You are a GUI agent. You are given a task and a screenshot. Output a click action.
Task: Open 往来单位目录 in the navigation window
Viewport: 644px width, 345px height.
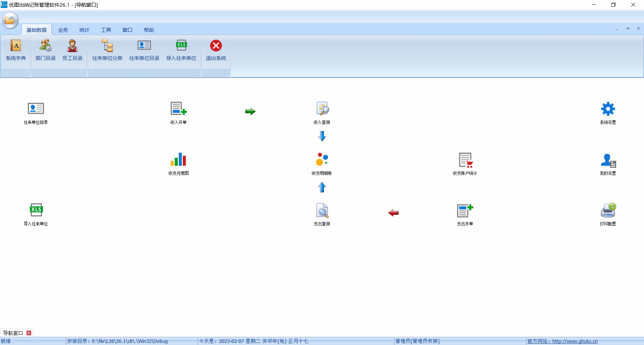click(36, 113)
